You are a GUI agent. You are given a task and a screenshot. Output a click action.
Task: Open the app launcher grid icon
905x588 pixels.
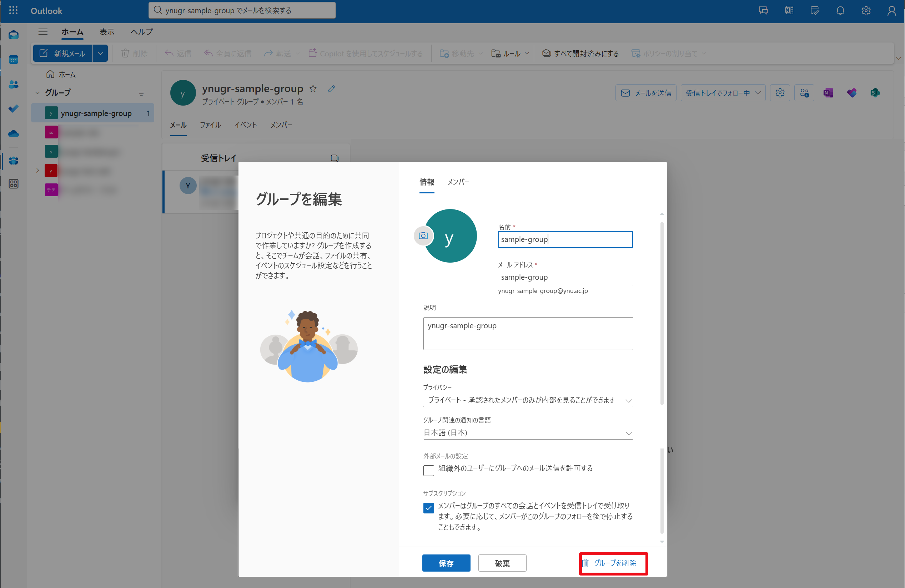pyautogui.click(x=13, y=10)
